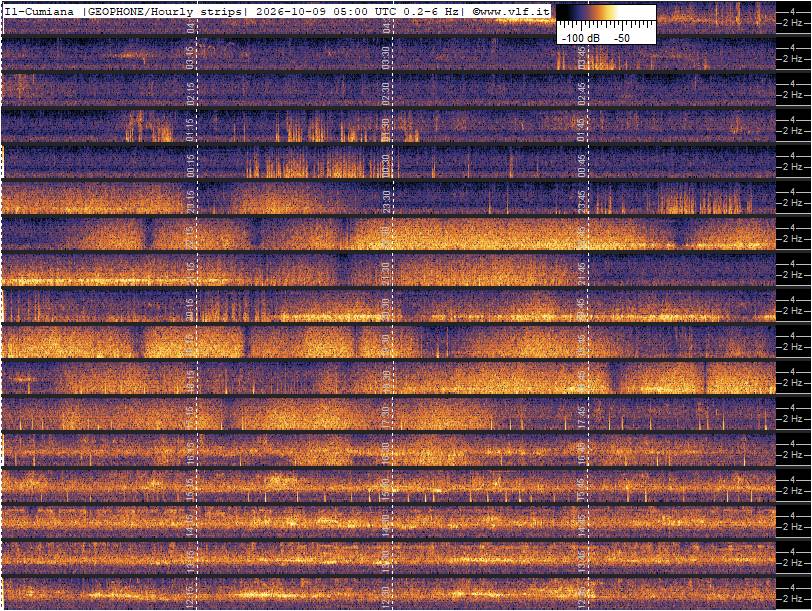Select the 02:45 time marker

[582, 94]
